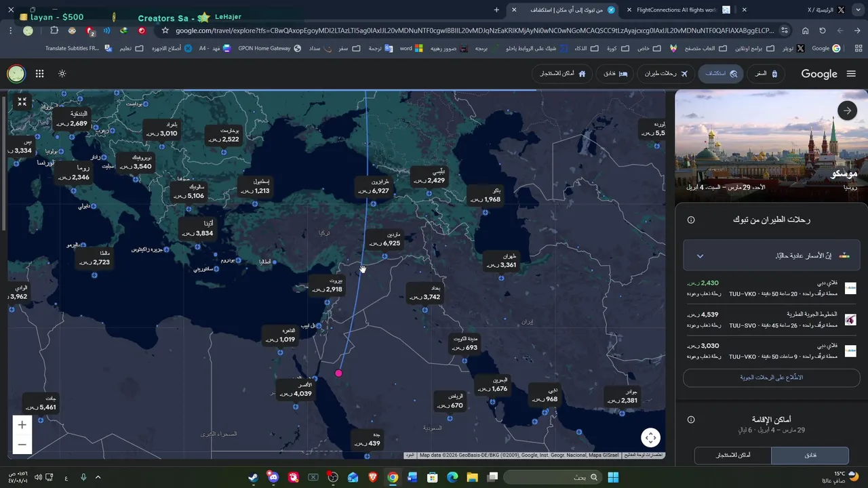This screenshot has height=488, width=868.
Task: Exit fullscreen map using collapse icon
Action: pos(22,102)
